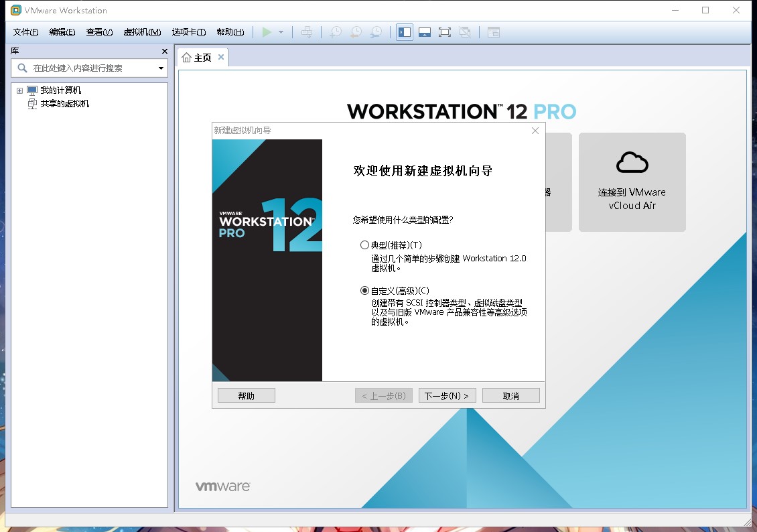Close the 主页 home tab

point(221,57)
